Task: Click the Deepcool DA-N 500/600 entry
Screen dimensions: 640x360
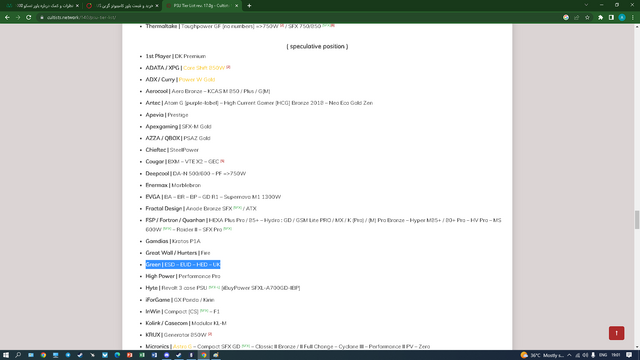Action: pos(196,173)
